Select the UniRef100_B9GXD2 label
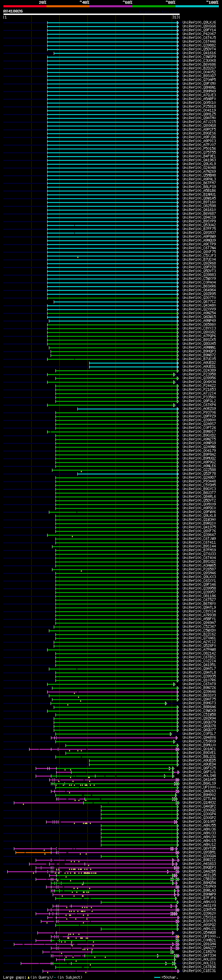The image size is (222, 980). click(199, 436)
